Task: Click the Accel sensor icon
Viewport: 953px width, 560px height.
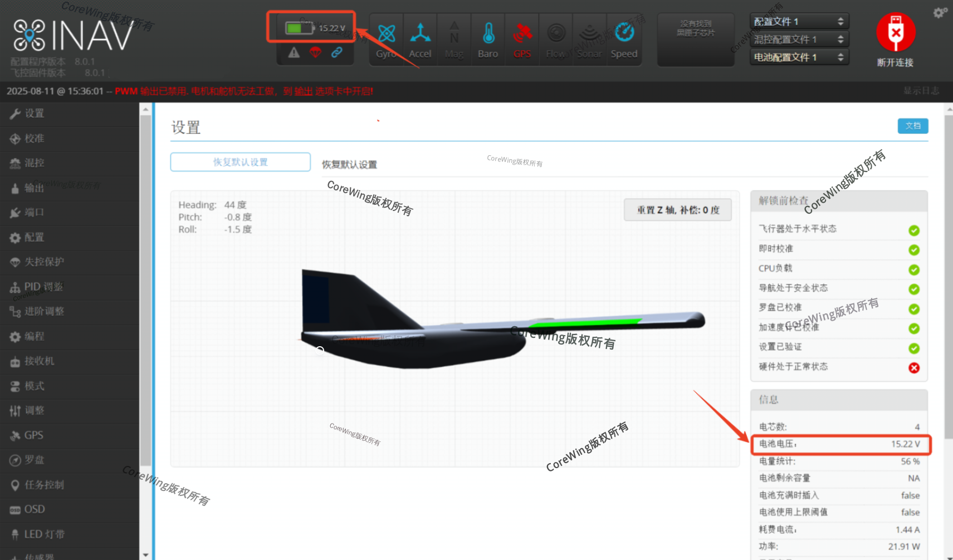Action: [420, 35]
